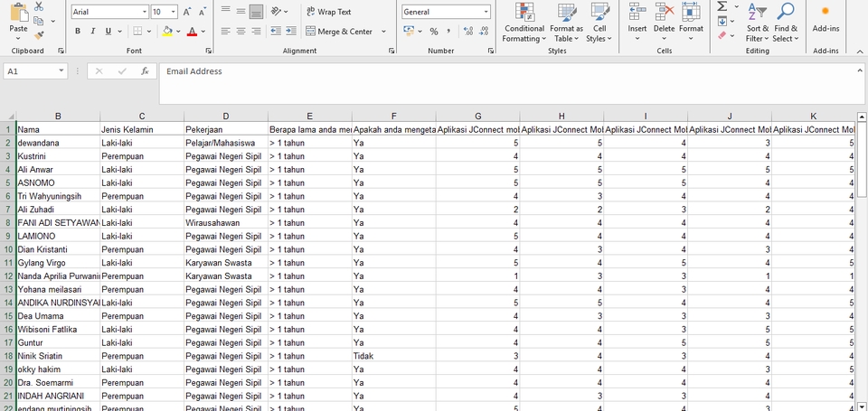The image size is (868, 411).
Task: Click AutoSum sigma icon
Action: [x=722, y=6]
